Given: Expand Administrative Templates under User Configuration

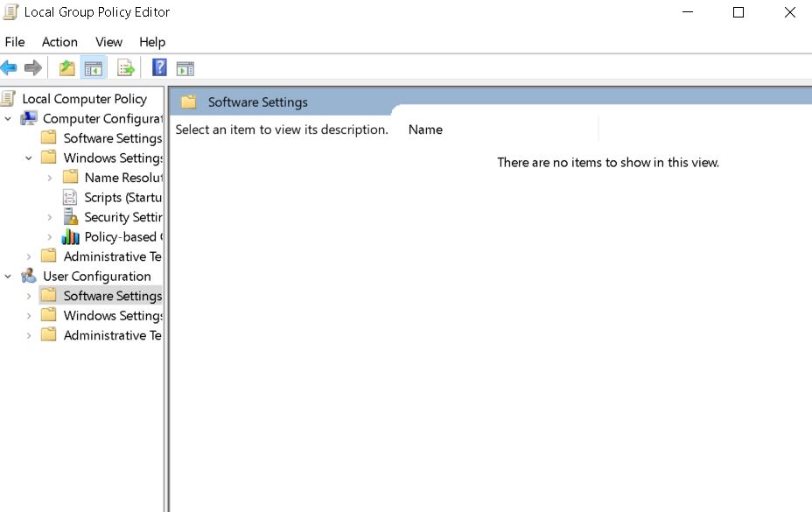Looking at the screenshot, I should [x=29, y=335].
